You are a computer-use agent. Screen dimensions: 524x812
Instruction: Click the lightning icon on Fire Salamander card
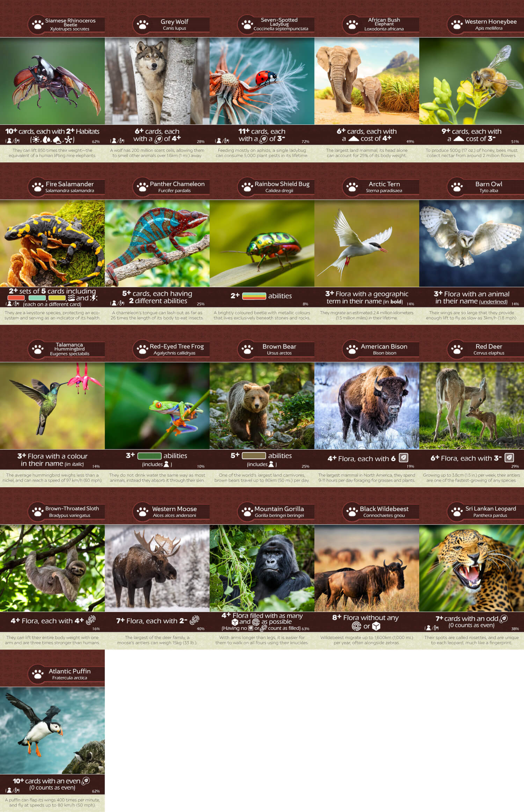[93, 298]
